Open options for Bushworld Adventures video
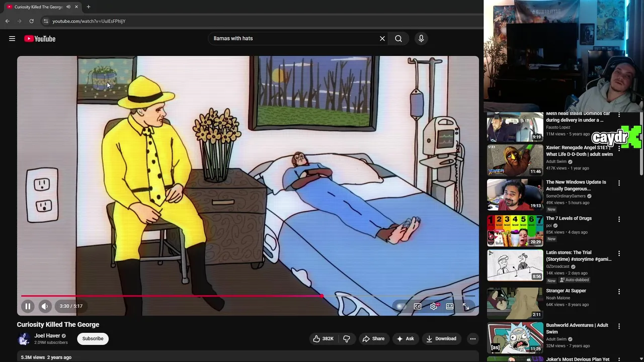This screenshot has width=644, height=362. point(619,326)
